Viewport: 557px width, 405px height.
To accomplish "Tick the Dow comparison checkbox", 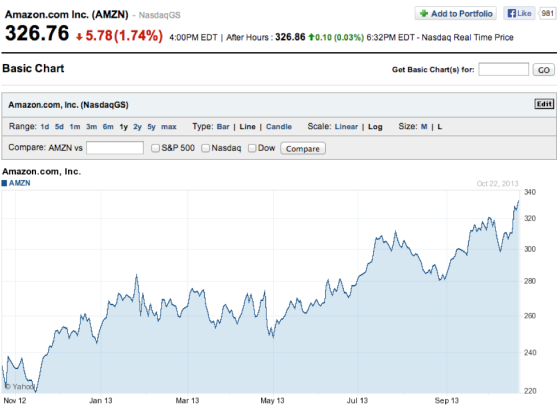I will (252, 148).
